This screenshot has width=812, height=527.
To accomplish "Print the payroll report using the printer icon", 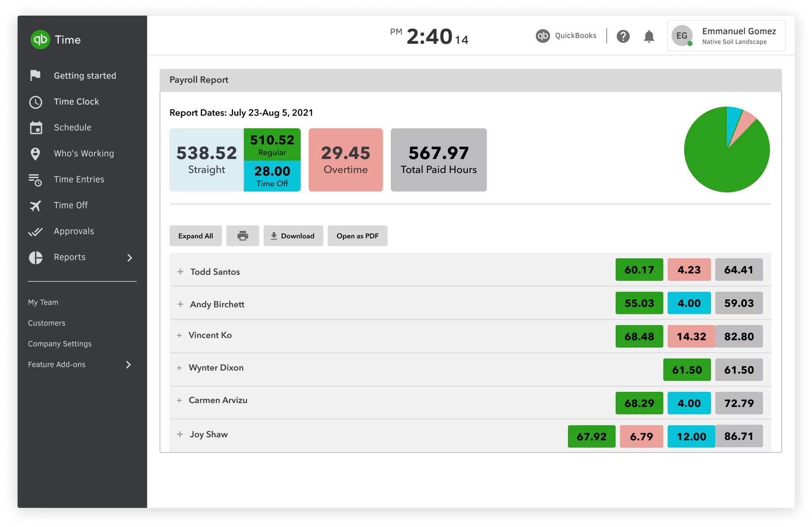I will coord(242,235).
